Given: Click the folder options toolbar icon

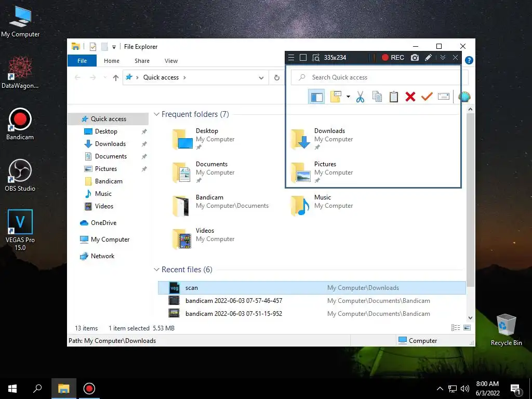Looking at the screenshot, I should (x=336, y=97).
